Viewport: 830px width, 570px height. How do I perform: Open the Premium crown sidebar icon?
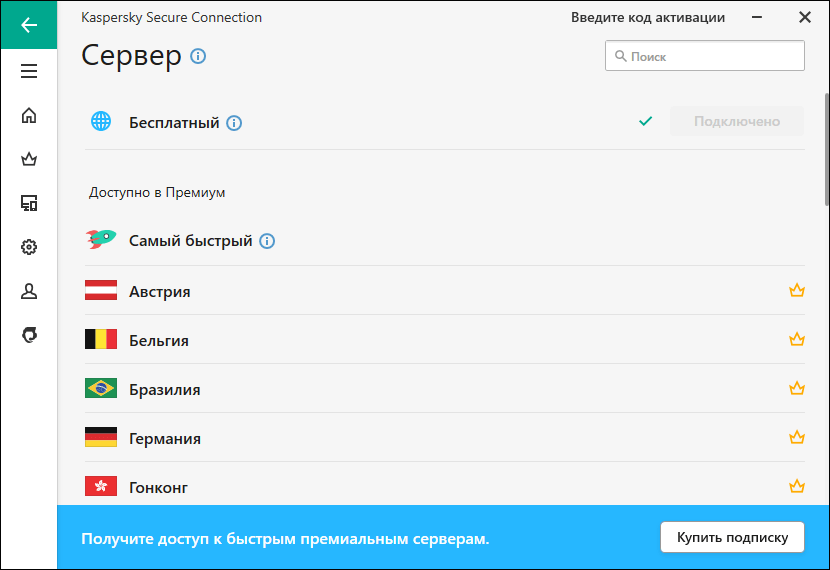[28, 159]
